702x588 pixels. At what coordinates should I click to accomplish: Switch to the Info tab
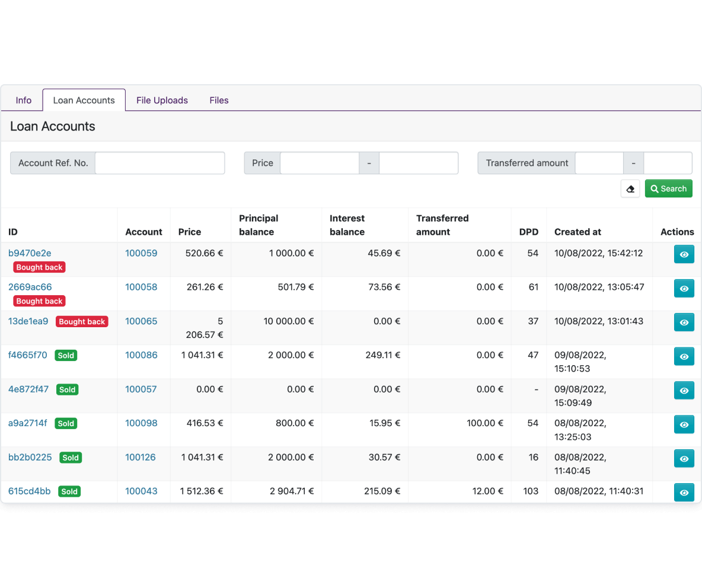pos(23,100)
